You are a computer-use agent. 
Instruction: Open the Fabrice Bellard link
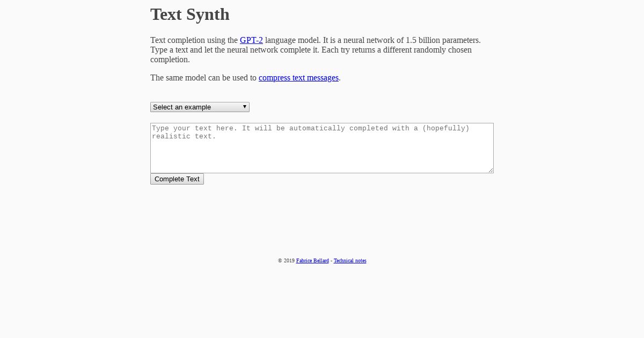(312, 261)
